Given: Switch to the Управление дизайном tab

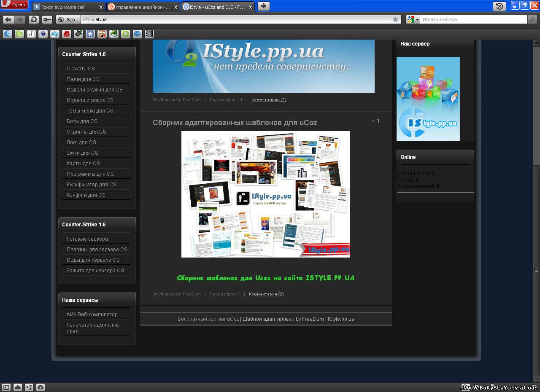Looking at the screenshot, I should [143, 7].
